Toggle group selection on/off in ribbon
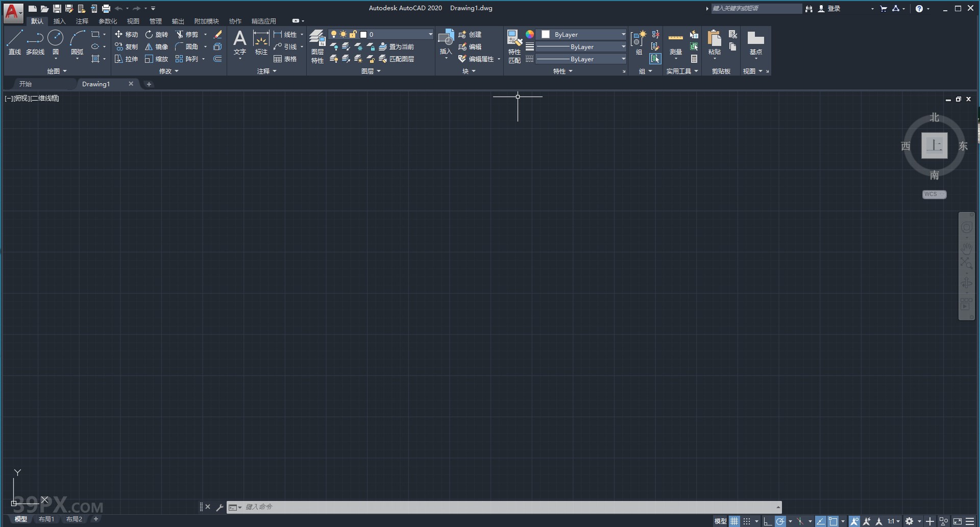Viewport: 980px width, 527px height. tap(655, 59)
